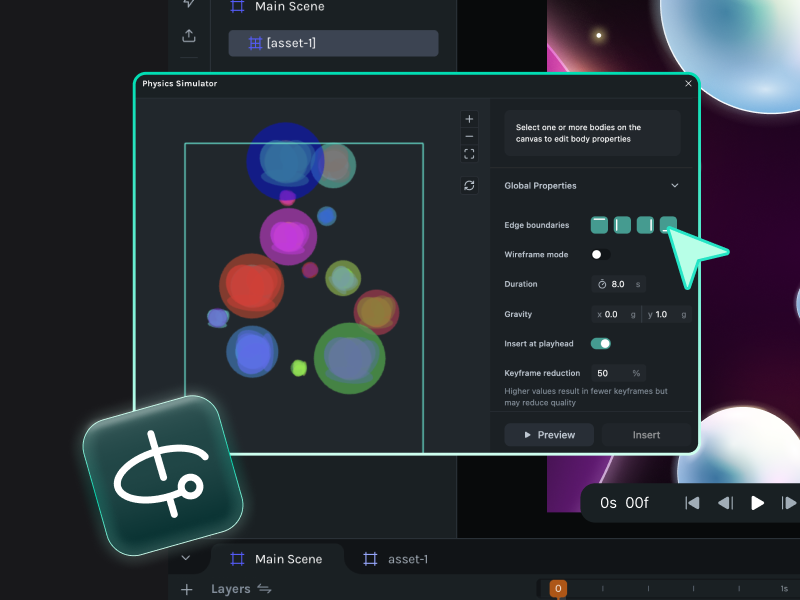Click the export icon in the left sidebar
This screenshot has height=600, width=800.
point(188,36)
